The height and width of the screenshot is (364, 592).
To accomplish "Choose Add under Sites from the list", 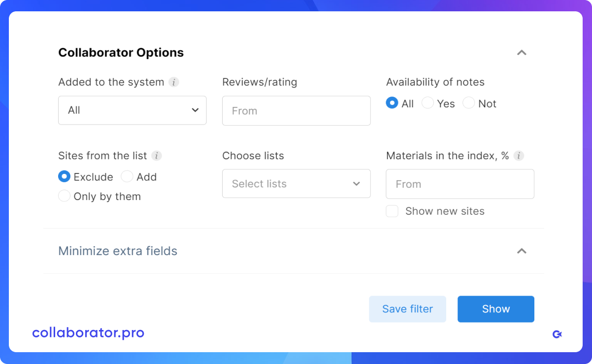I will (x=127, y=176).
